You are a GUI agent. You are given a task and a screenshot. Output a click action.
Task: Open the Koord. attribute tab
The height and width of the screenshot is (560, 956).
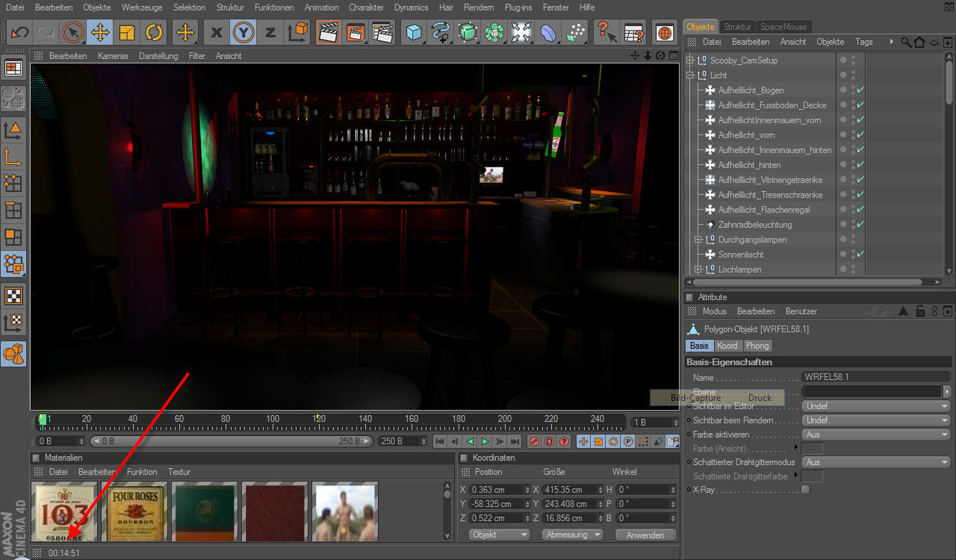728,346
